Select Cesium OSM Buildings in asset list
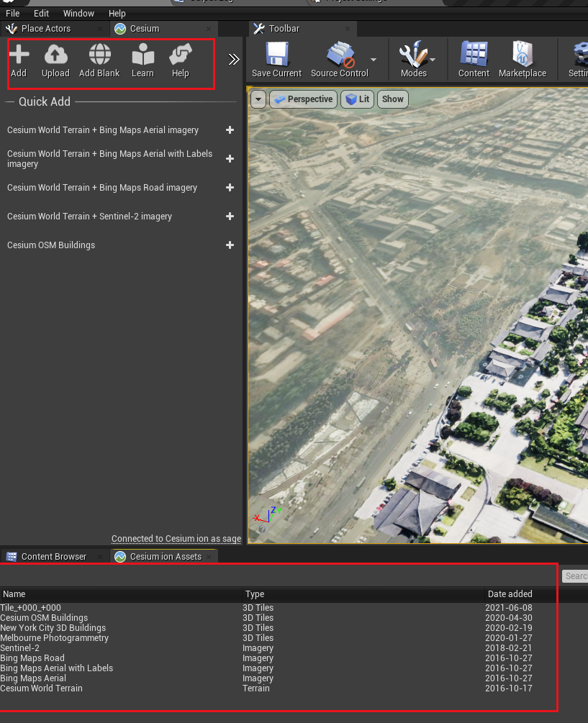This screenshot has height=723, width=588. point(44,617)
